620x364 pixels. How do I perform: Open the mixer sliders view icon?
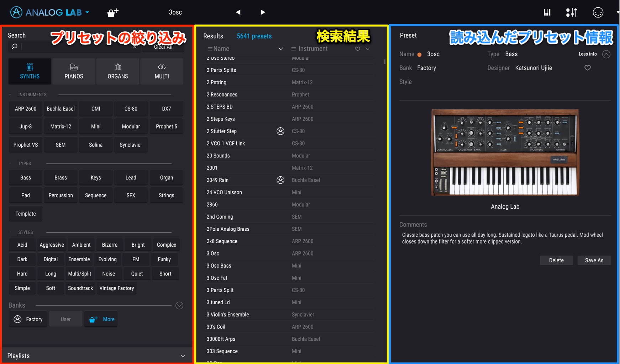coord(571,12)
